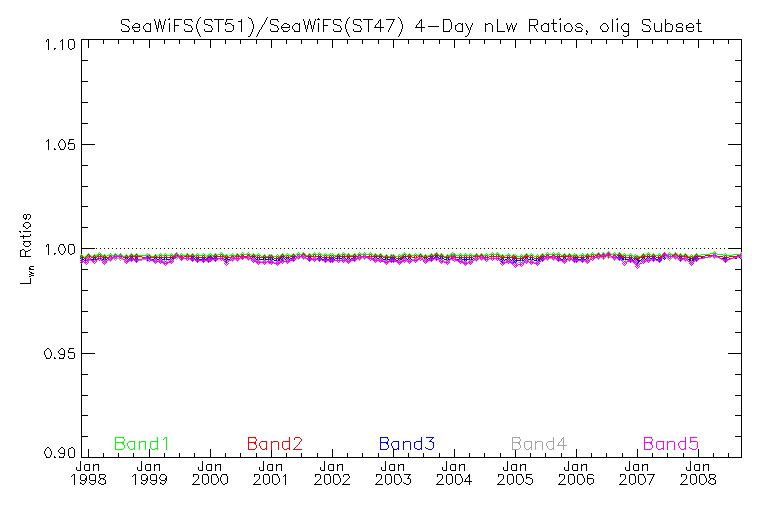
Task: Click the 1.05 y-axis value
Action: (x=60, y=145)
